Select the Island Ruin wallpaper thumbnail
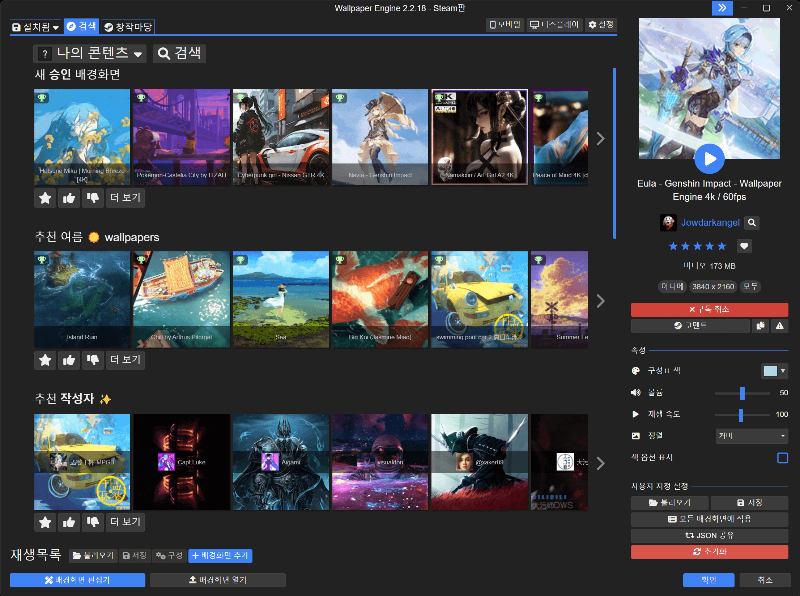800x596 pixels. 82,300
